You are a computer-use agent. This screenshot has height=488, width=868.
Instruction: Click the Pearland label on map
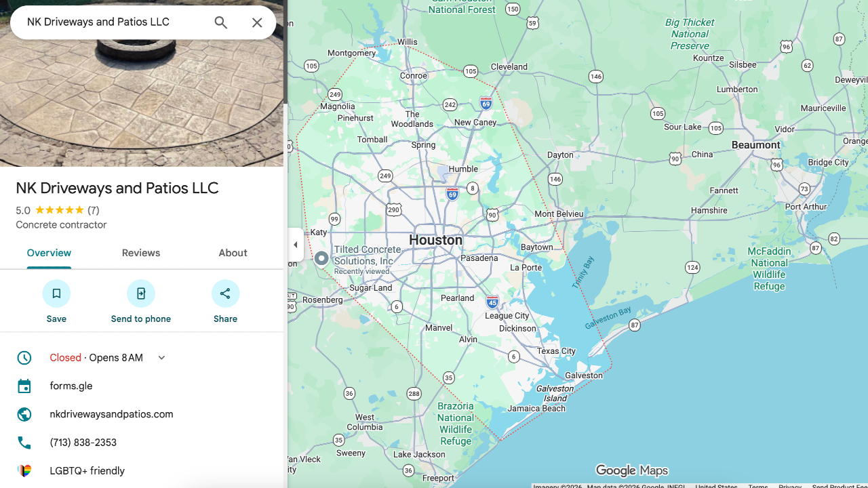tap(458, 298)
